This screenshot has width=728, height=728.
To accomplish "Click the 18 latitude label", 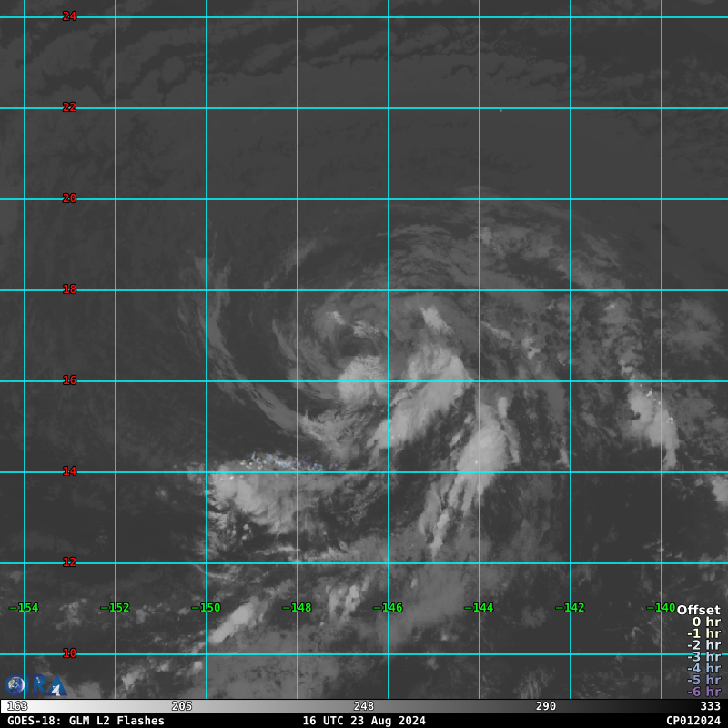I will click(69, 289).
